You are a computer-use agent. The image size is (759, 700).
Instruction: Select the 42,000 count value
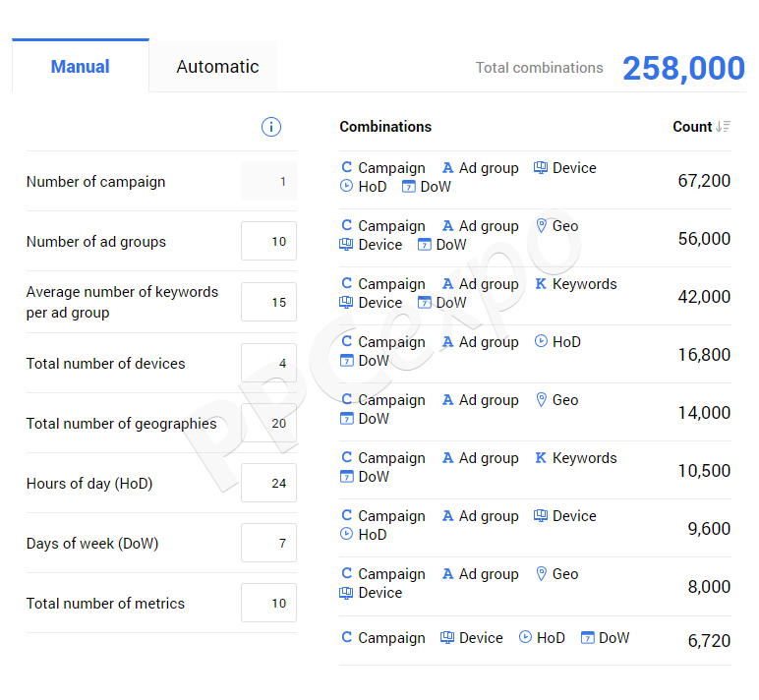704,297
